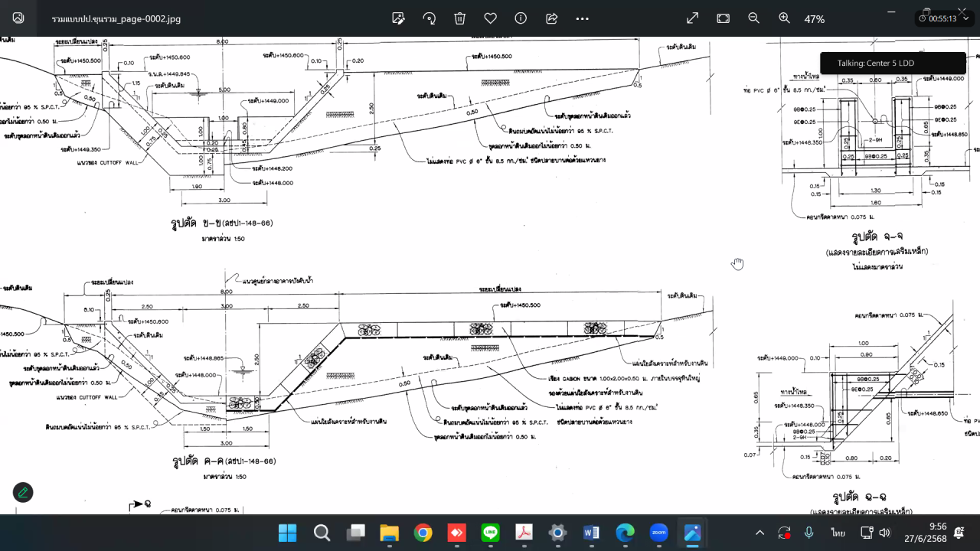Viewport: 980px width, 551px height.
Task: Open the Photos gallery home icon
Action: pos(18,18)
